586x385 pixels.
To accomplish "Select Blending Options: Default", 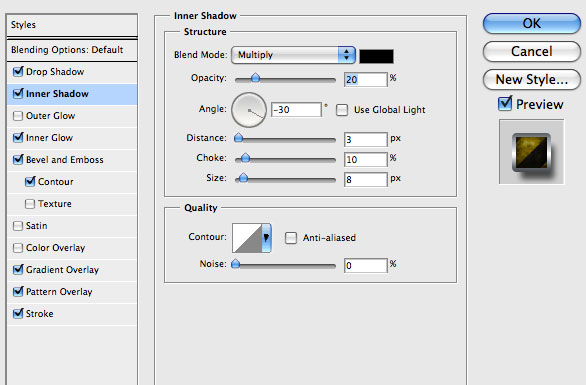I will 72,50.
